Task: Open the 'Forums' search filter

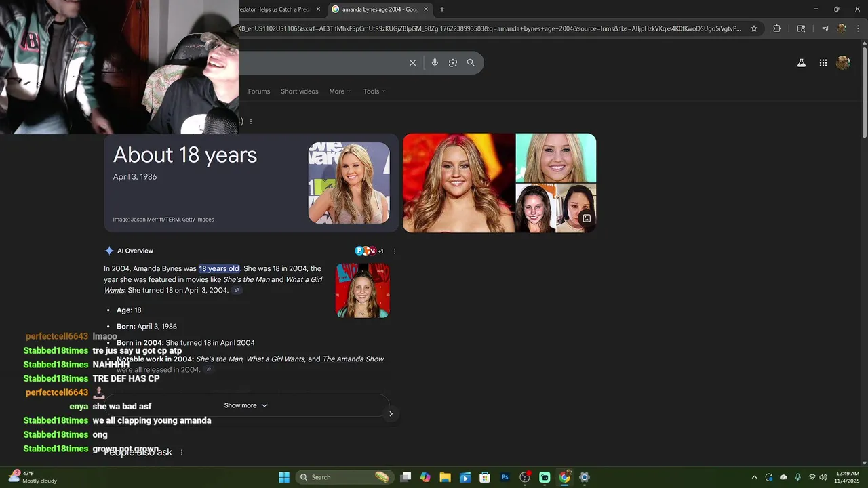Action: (x=259, y=91)
